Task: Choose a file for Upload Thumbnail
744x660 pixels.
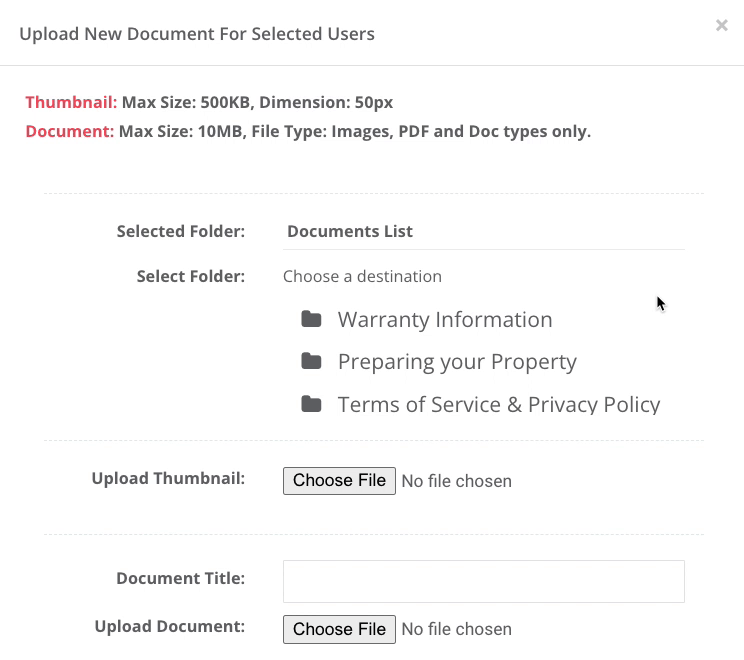Action: point(339,481)
